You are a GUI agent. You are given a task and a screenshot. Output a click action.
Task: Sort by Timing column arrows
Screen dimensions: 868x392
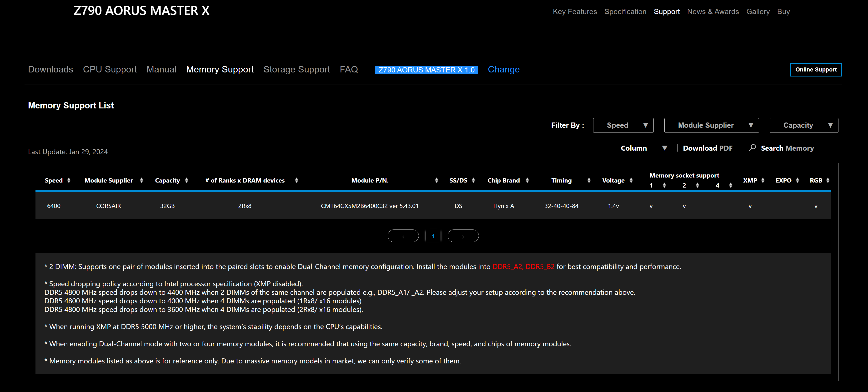coord(589,180)
